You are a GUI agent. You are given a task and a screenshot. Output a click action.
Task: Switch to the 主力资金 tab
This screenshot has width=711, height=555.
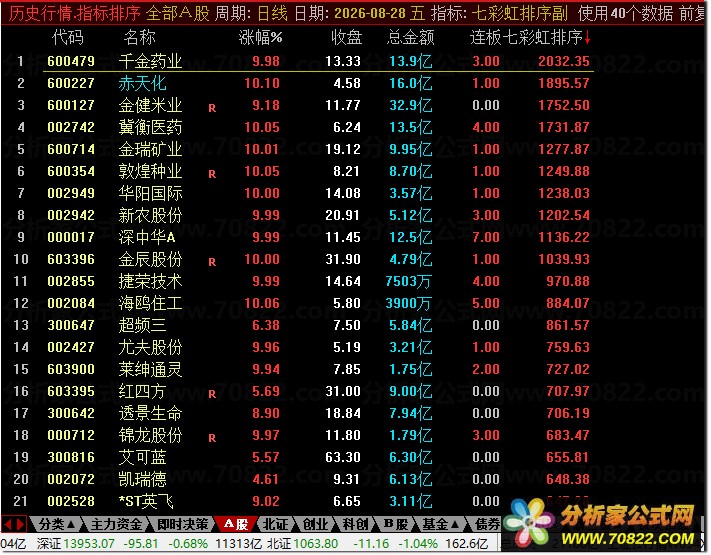tap(116, 525)
